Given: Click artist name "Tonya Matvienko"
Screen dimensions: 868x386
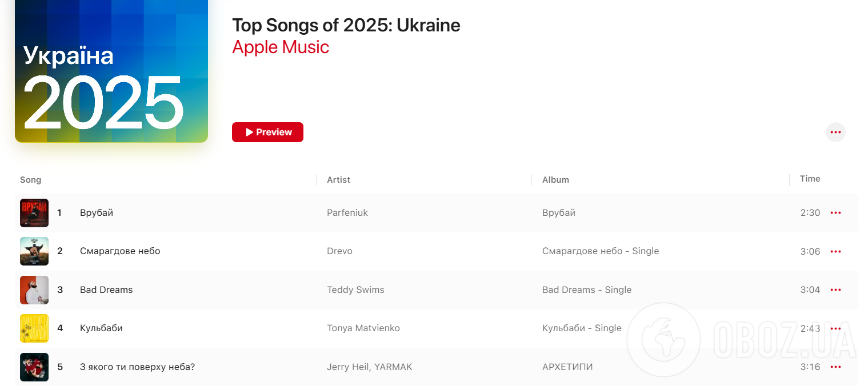Looking at the screenshot, I should [363, 328].
